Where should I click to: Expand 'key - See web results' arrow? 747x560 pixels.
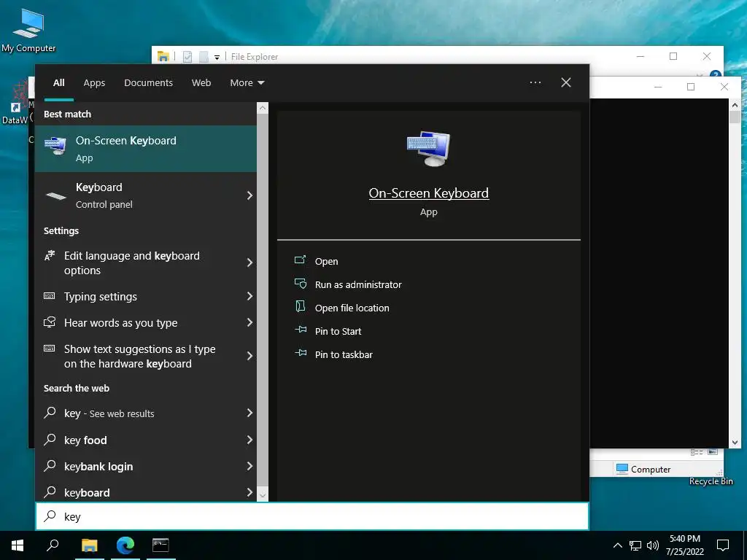(249, 413)
